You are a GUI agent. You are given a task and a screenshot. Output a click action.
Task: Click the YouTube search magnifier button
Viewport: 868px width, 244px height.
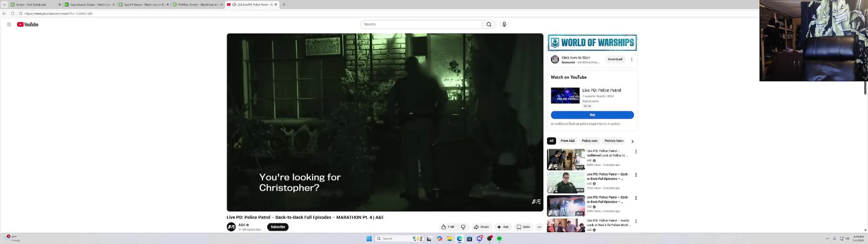click(x=489, y=24)
